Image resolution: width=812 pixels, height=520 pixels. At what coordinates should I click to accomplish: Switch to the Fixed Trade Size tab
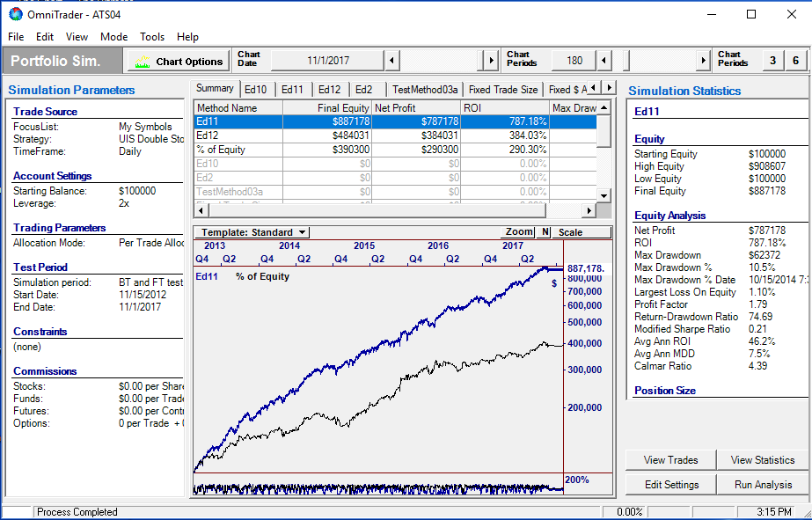[x=503, y=90]
